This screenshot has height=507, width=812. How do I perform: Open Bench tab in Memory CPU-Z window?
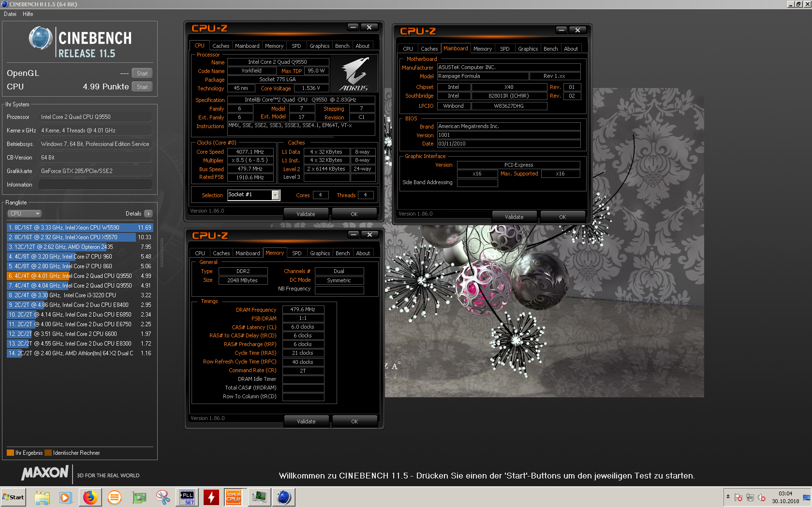[x=343, y=253]
